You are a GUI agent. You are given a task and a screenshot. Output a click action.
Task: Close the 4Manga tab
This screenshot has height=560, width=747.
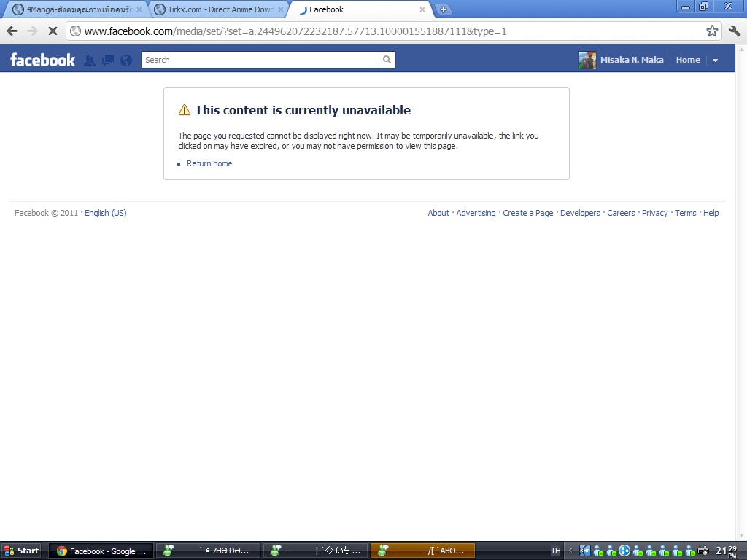139,9
